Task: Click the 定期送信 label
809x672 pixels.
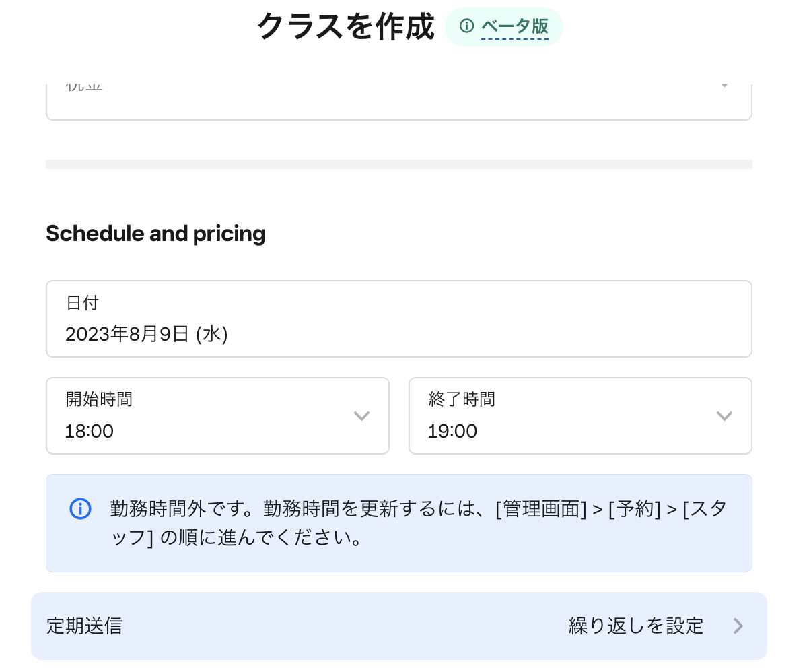Action: 85,626
